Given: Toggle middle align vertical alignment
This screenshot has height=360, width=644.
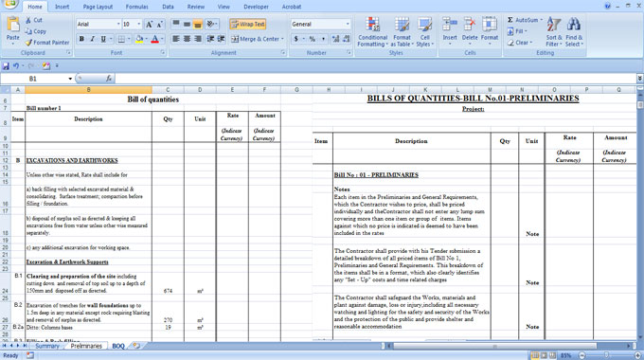Looking at the screenshot, I should tap(187, 25).
